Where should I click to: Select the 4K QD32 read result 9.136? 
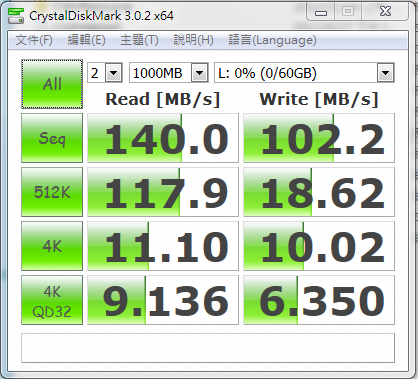pos(163,300)
